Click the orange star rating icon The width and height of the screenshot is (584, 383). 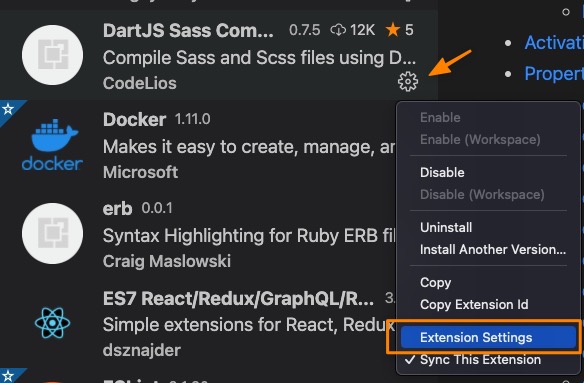coord(393,30)
